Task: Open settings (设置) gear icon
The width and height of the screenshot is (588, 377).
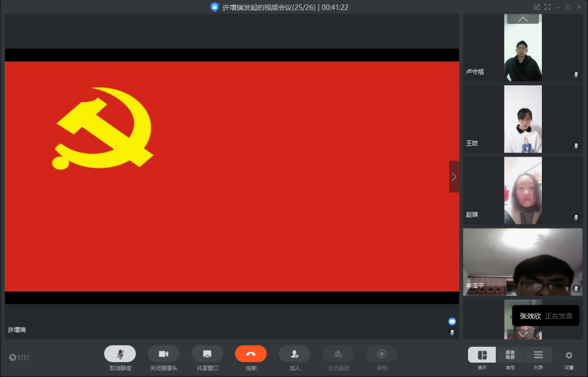Action: (x=569, y=355)
